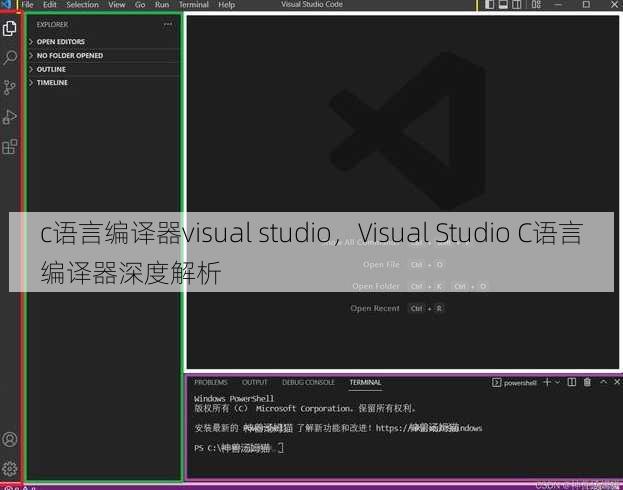The height and width of the screenshot is (490, 623).
Task: Switch to the Debug Console tab
Action: (308, 382)
